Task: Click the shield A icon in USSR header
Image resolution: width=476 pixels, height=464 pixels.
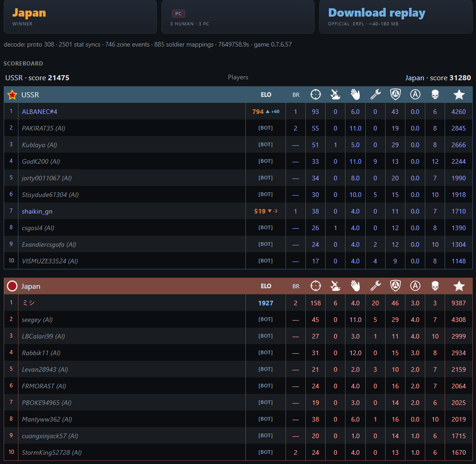Action: 395,95
